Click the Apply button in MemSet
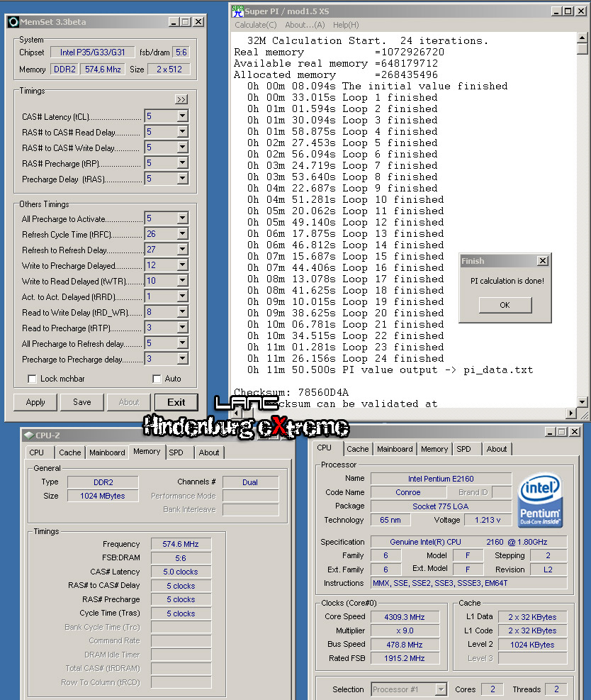The image size is (591, 700). coord(35,402)
